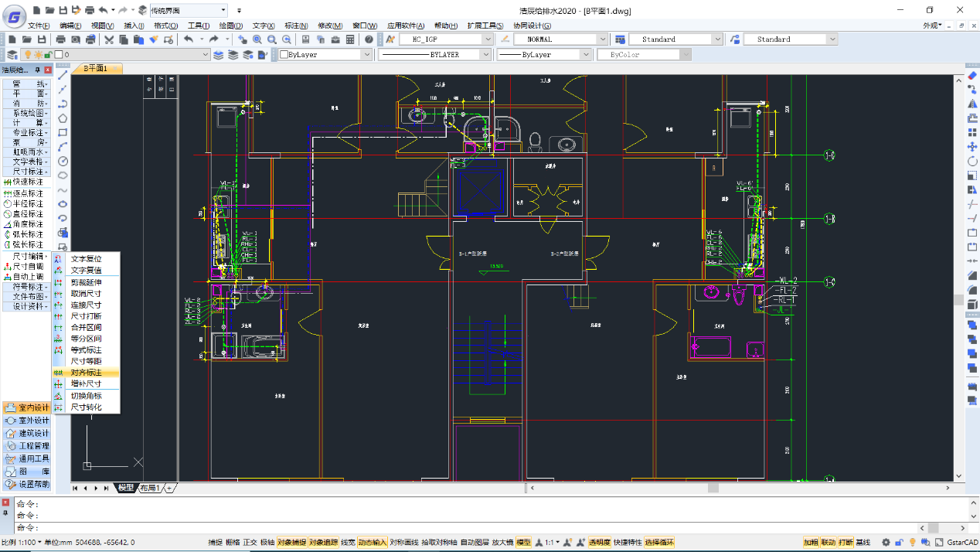Expand the HC_IGP text style dropdown

coord(488,39)
